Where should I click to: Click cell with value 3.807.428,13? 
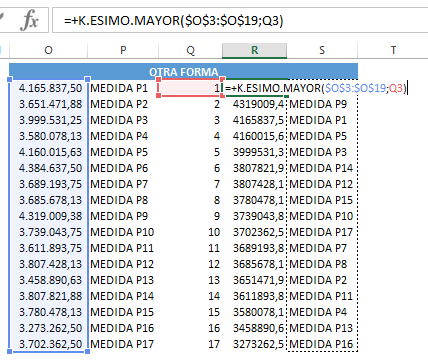(50, 264)
